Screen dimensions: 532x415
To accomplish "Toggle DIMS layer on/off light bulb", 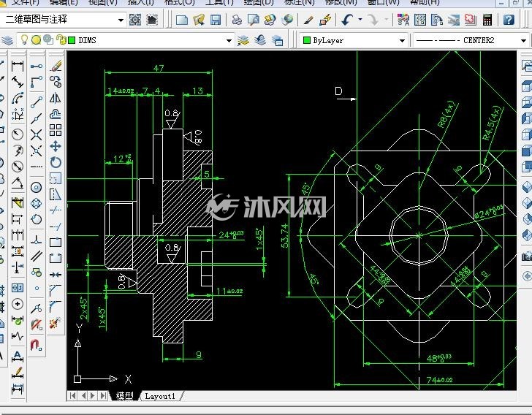I will click(x=24, y=40).
